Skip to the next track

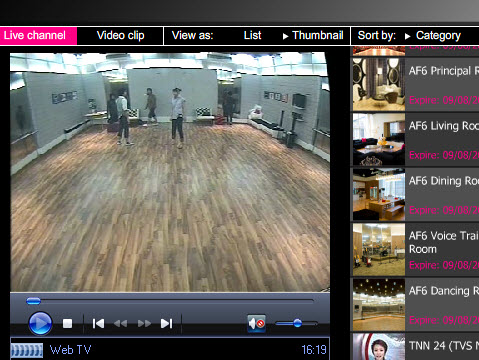pos(166,323)
